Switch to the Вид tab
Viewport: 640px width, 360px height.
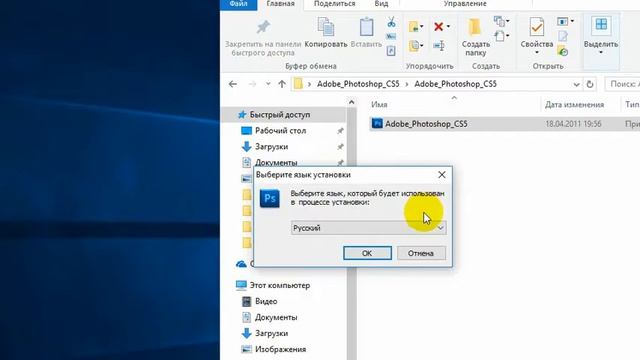[x=381, y=4]
